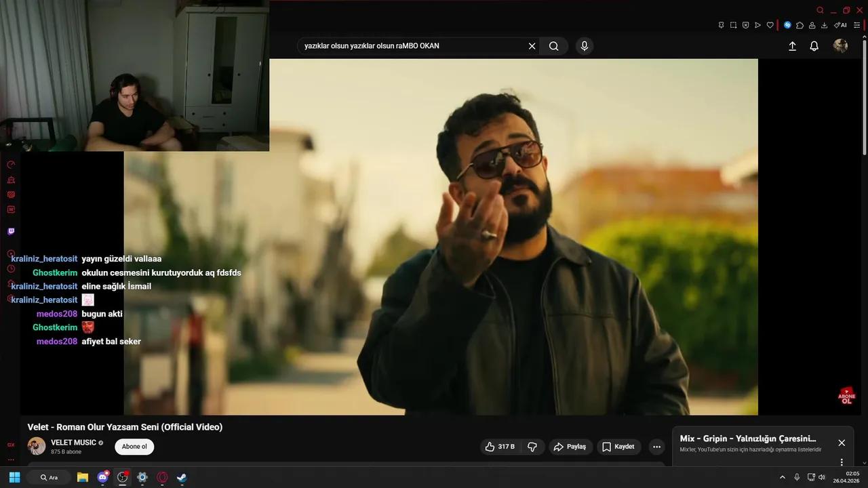Click the video title text
The width and height of the screenshot is (868, 488).
(125, 427)
